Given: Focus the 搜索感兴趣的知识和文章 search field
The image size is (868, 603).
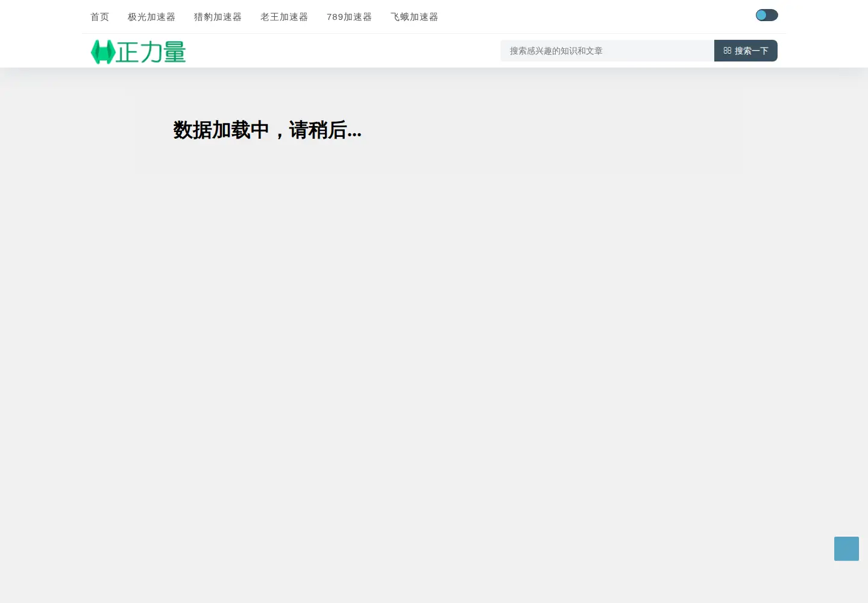Looking at the screenshot, I should [607, 51].
